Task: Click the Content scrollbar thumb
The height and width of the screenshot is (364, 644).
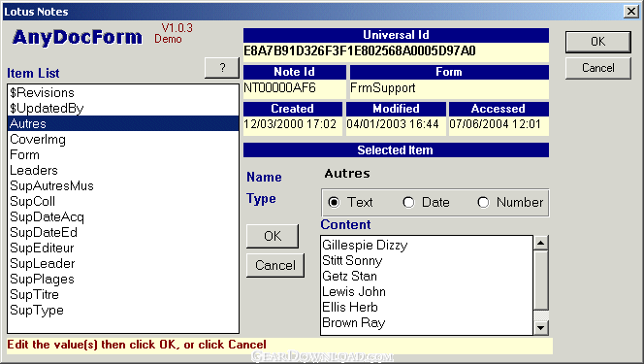Action: click(x=541, y=281)
